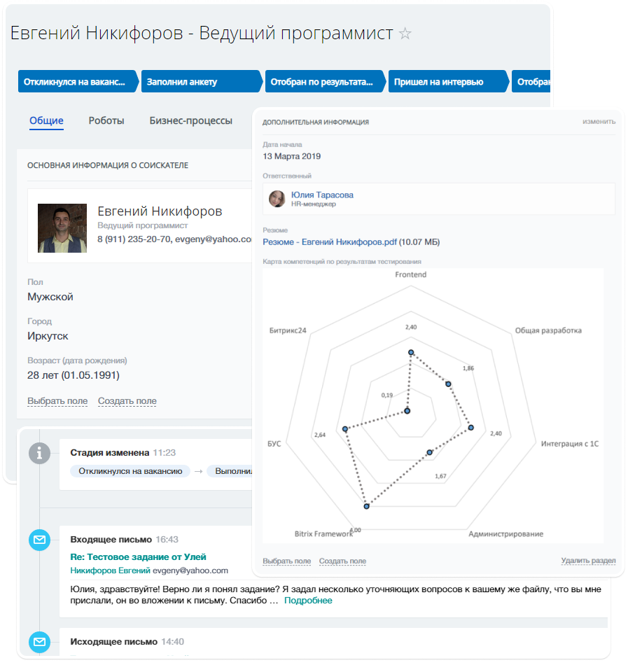This screenshot has width=628, height=672.
Task: Open Евгений Никифоров's profile photo
Action: (62, 228)
